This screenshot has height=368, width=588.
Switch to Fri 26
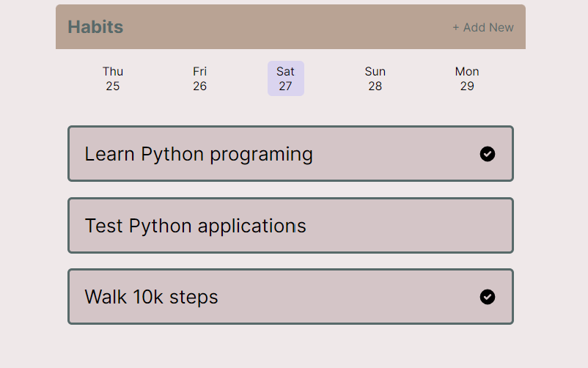[200, 78]
